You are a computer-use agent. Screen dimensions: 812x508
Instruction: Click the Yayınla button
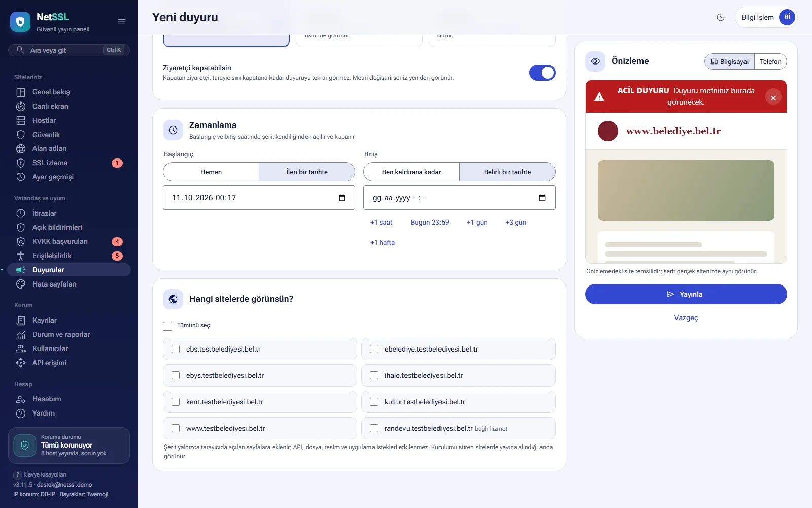click(x=686, y=294)
